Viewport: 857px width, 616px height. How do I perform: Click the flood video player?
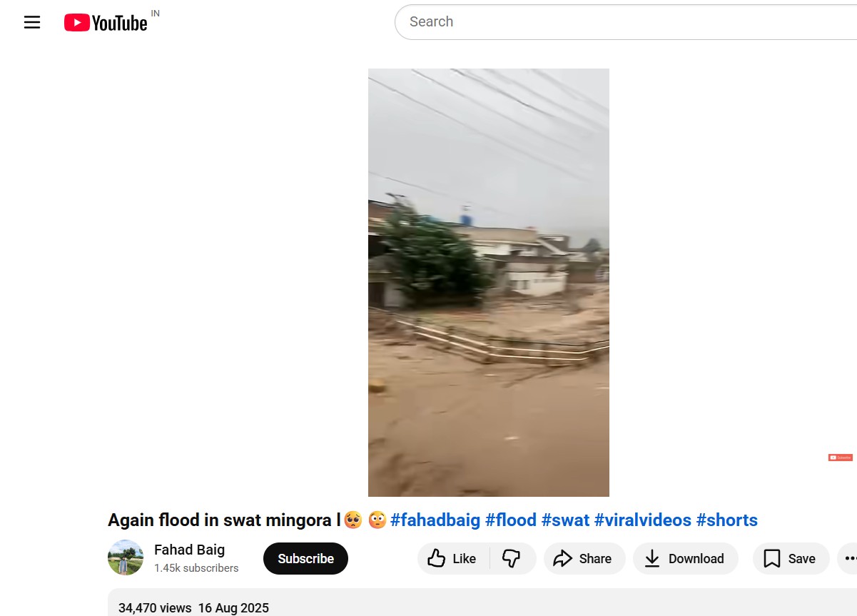coord(488,282)
